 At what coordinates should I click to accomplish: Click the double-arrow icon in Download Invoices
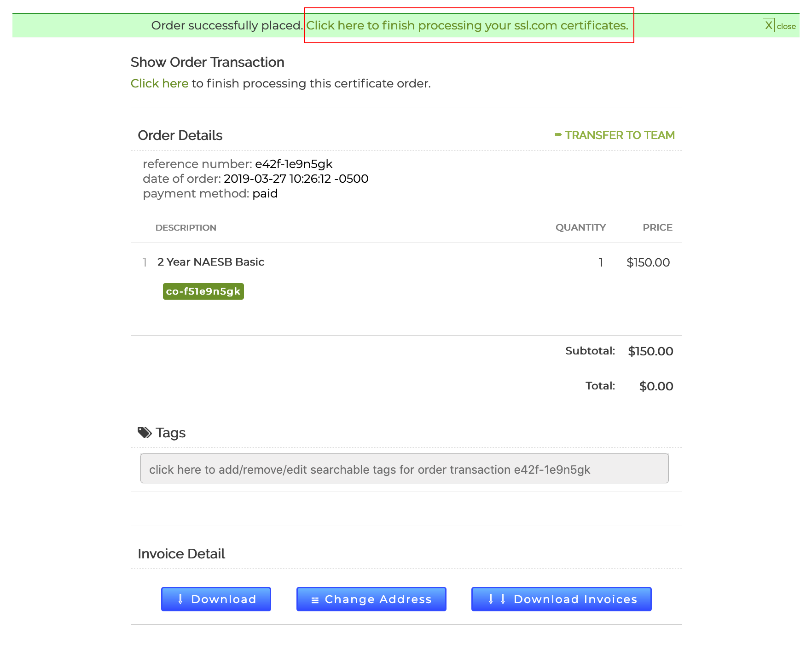pos(497,599)
